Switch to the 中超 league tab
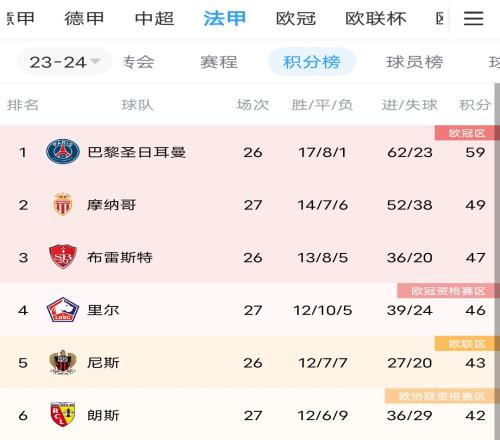500x440 pixels. coord(154,18)
